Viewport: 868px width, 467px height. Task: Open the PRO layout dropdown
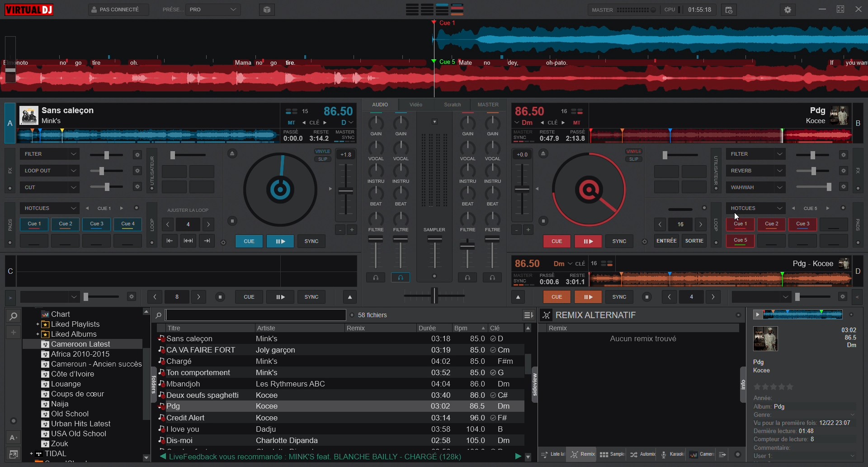[x=213, y=10]
